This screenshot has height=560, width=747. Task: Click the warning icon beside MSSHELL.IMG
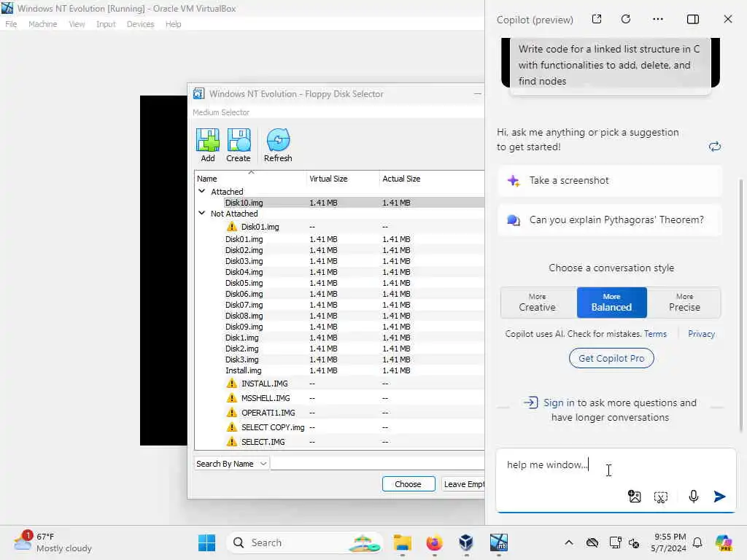[x=231, y=397]
